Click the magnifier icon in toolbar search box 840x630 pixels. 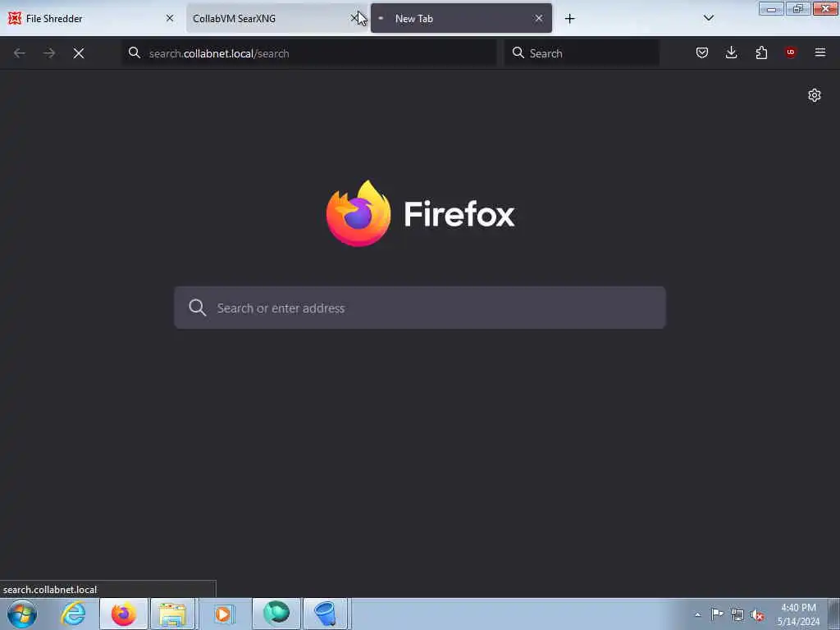click(518, 52)
